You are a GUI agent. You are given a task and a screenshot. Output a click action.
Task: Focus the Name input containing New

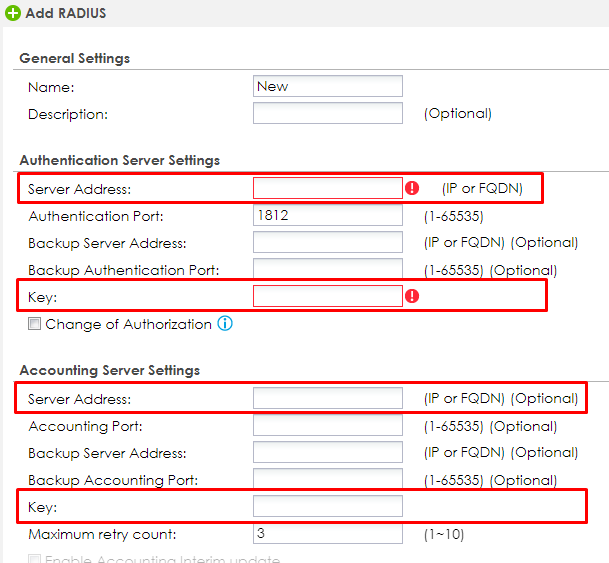(328, 86)
